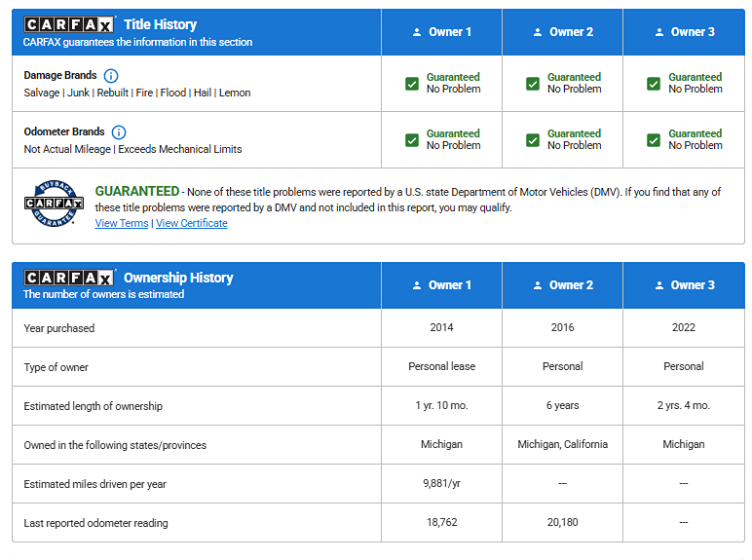Viewport: 752px width, 560px height.
Task: Click the 'Personal lease' cell
Action: pyautogui.click(x=441, y=366)
